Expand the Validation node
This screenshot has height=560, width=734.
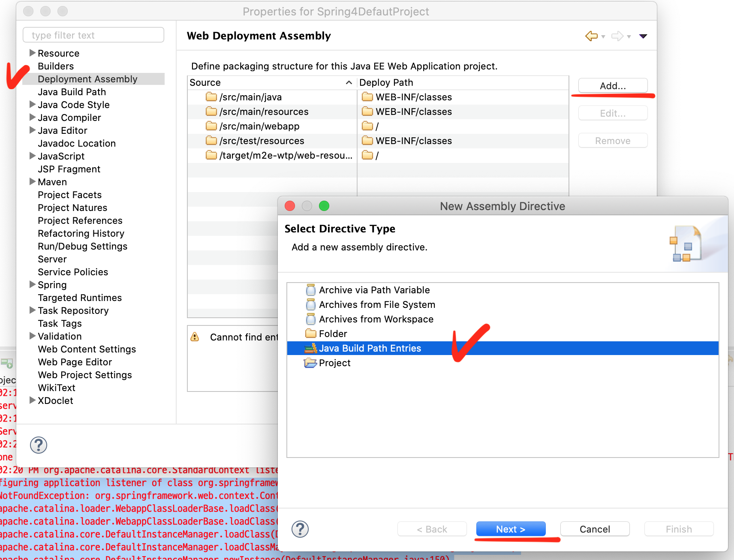(x=32, y=336)
